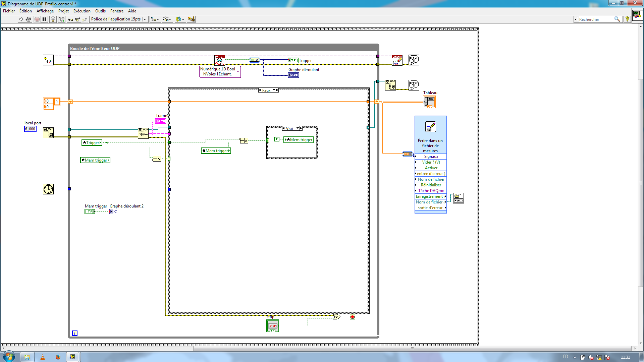This screenshot has height=362, width=644.
Task: Open the Reorder objects dropdown
Action: pos(180,19)
